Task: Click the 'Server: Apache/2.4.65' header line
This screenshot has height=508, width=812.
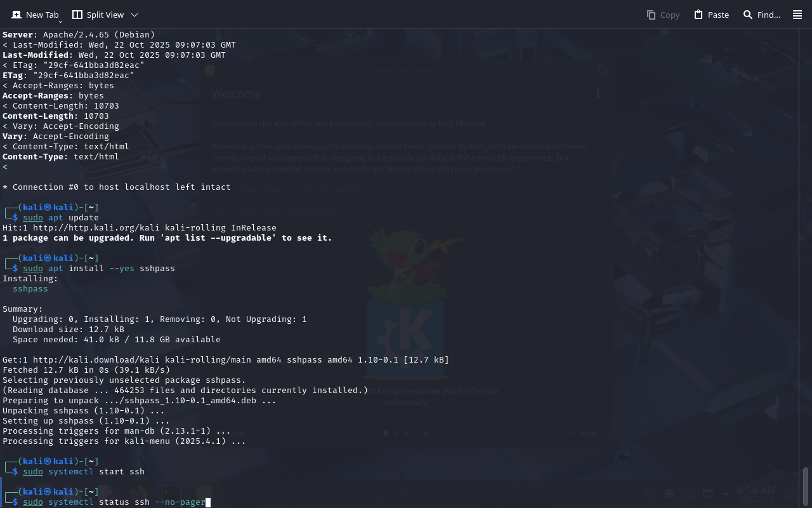Action: 79,35
